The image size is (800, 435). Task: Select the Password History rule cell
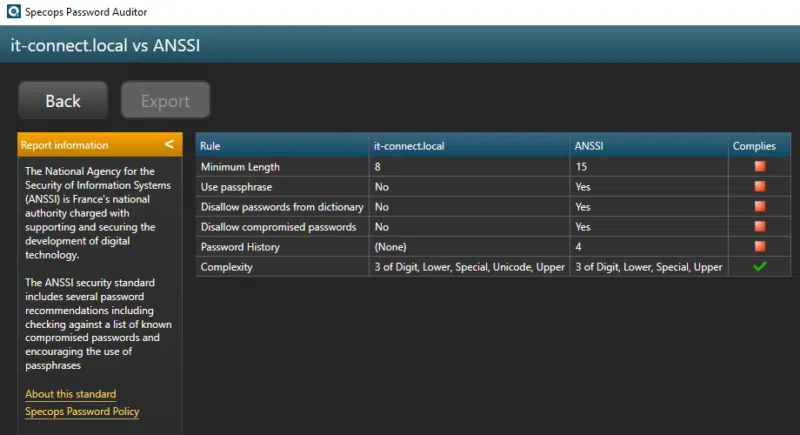coord(283,247)
